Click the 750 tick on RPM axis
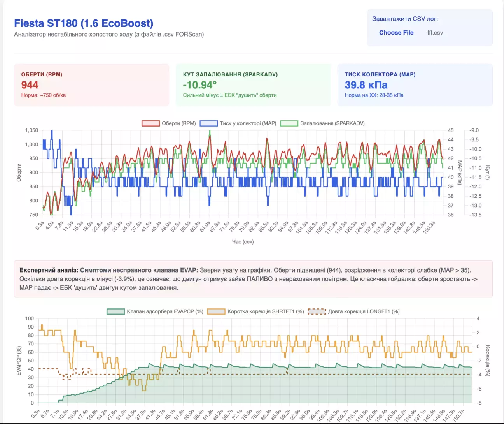 pyautogui.click(x=34, y=215)
